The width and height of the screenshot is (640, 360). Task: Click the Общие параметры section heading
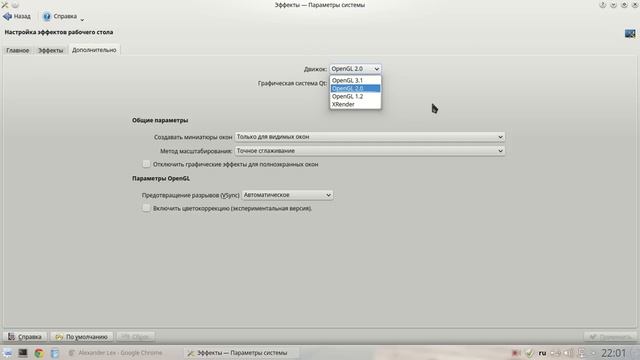(160, 120)
